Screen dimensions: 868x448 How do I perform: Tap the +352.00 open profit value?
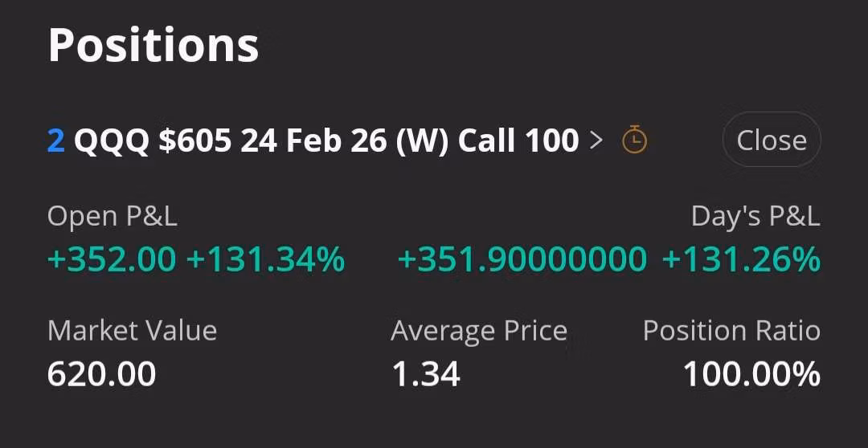pos(112,259)
